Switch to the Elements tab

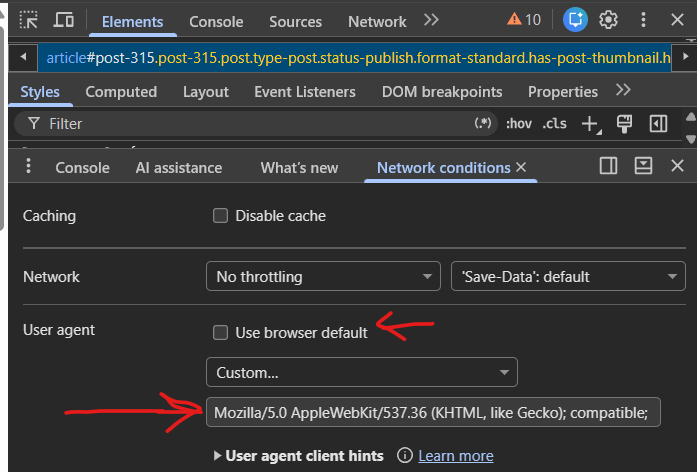[x=132, y=22]
